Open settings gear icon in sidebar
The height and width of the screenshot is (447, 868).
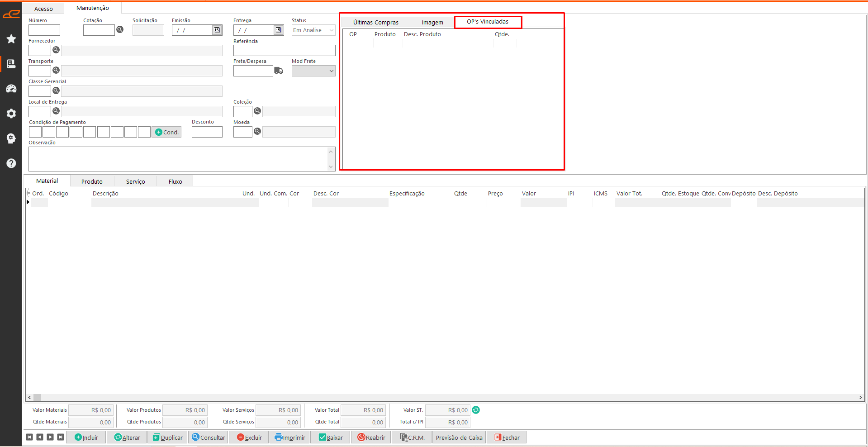11,114
